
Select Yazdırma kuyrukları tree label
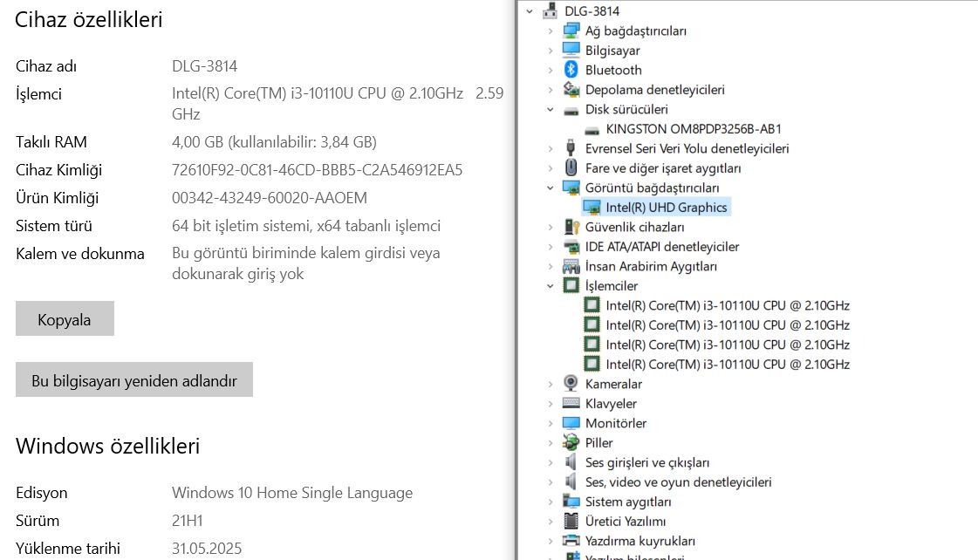click(x=640, y=541)
